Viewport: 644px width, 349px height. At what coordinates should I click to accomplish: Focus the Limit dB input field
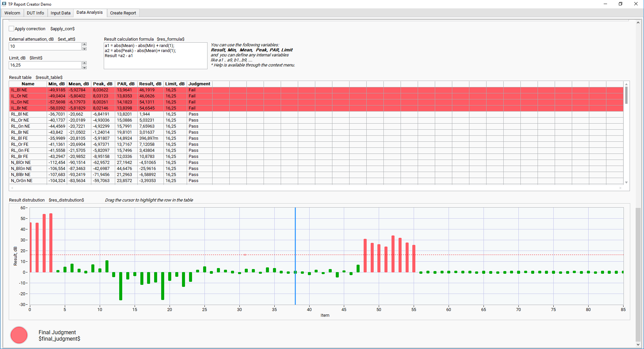point(45,65)
